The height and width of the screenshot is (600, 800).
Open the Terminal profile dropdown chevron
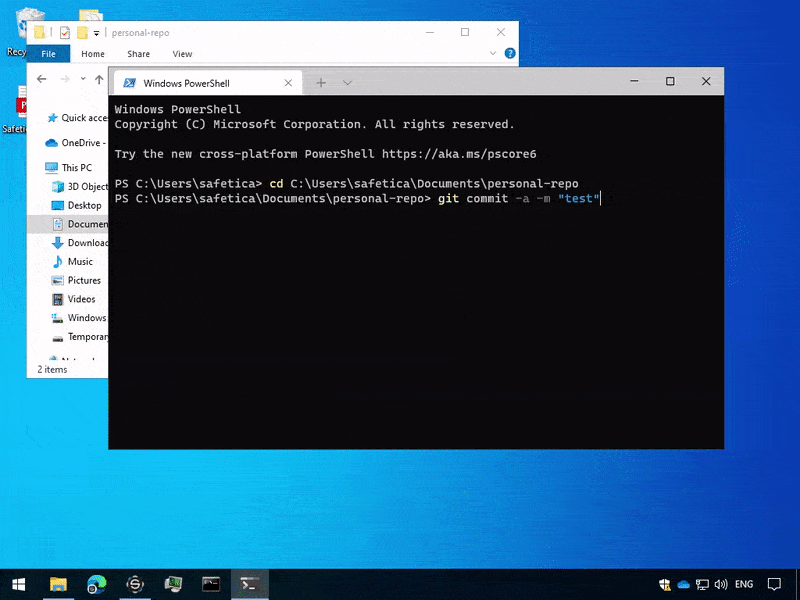pyautogui.click(x=347, y=83)
